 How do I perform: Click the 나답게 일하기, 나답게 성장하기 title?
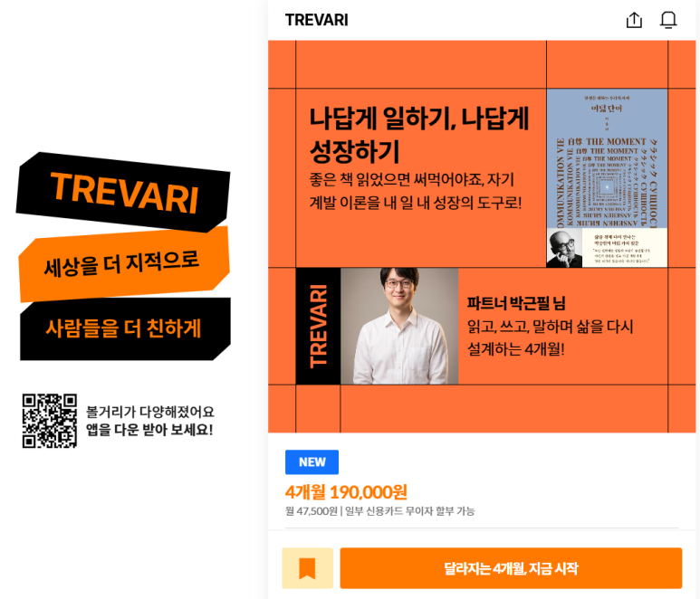(x=418, y=135)
